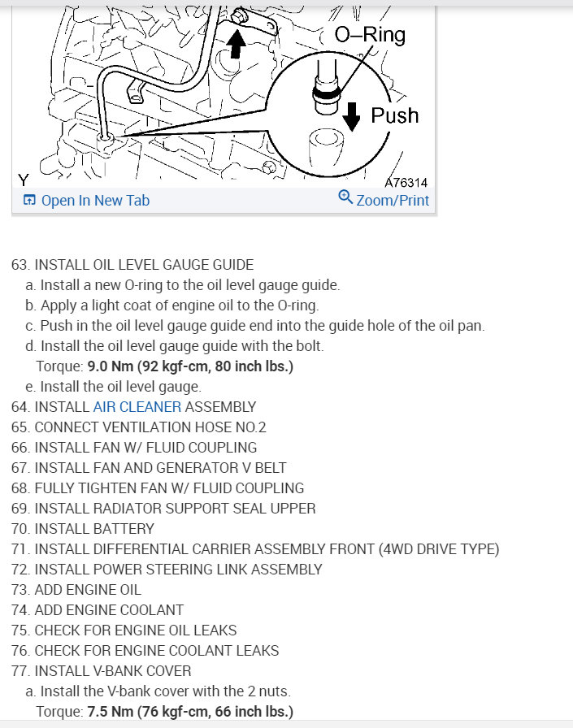Click the Push arrow in the diagram
Image resolution: width=573 pixels, height=728 pixels.
351,116
